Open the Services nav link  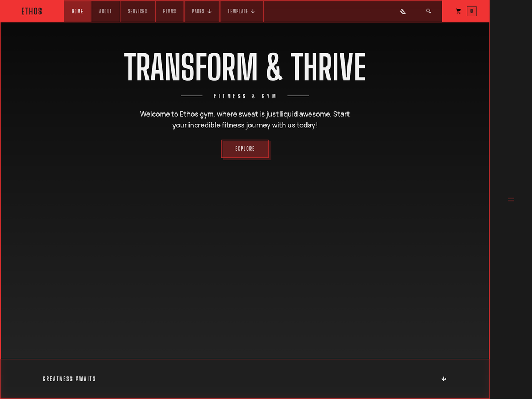click(137, 11)
